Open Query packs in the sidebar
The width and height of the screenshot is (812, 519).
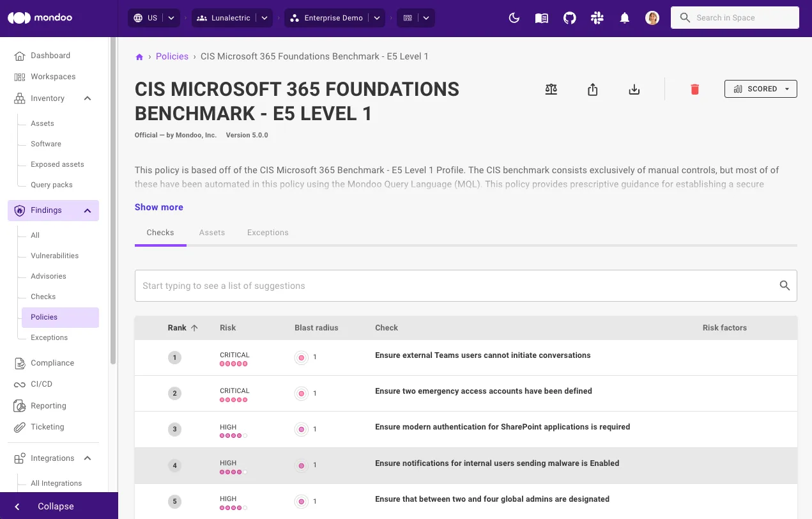(x=52, y=185)
